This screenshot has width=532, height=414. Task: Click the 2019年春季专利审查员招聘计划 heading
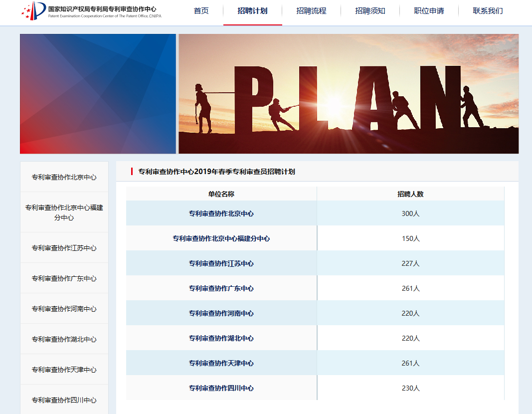click(216, 172)
